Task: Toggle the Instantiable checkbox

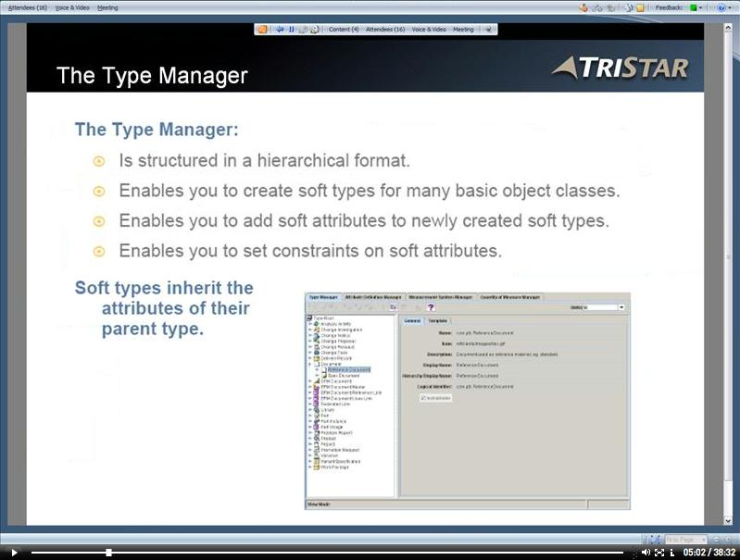Action: [423, 397]
